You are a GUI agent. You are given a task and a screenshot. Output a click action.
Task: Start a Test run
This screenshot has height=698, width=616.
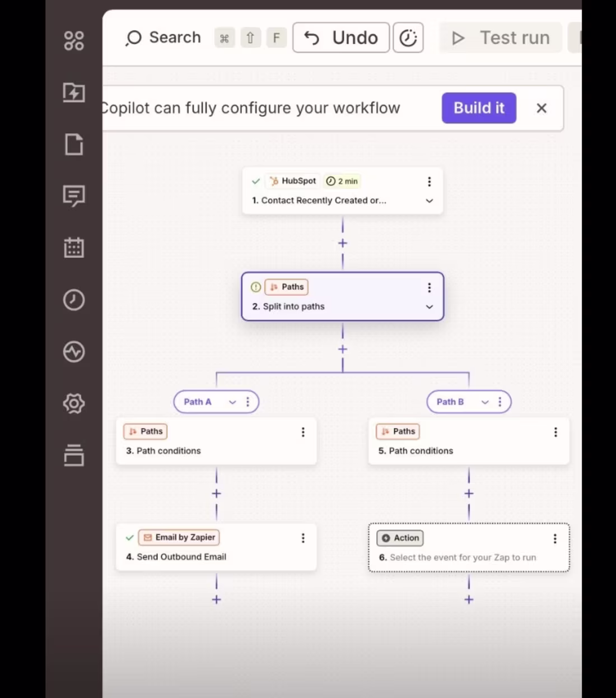501,38
